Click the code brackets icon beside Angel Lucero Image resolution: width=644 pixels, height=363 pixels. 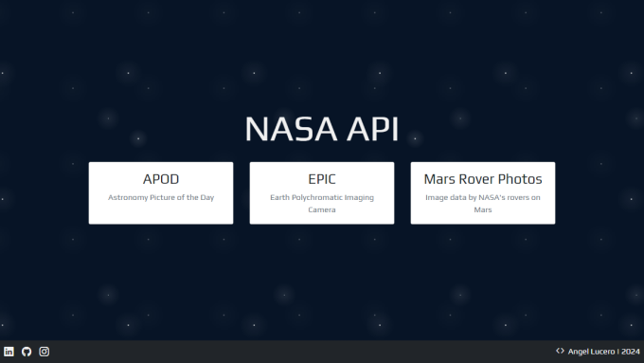560,351
